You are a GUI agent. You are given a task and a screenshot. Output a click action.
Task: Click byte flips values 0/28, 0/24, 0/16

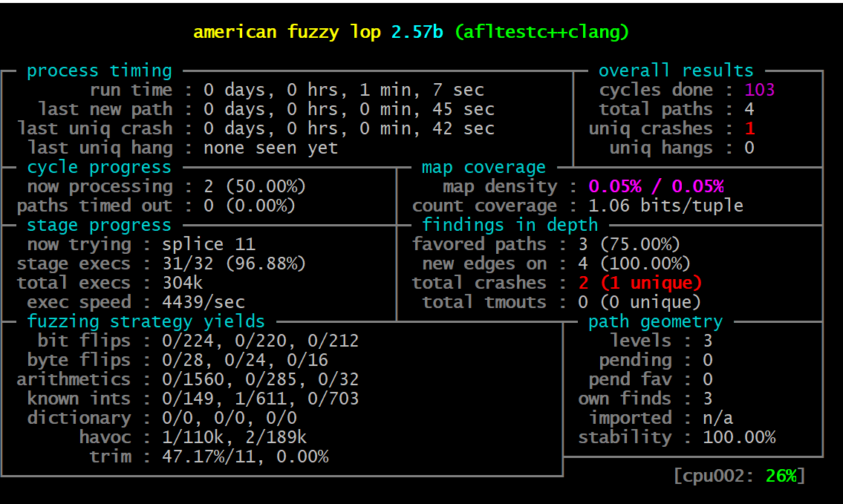245,360
